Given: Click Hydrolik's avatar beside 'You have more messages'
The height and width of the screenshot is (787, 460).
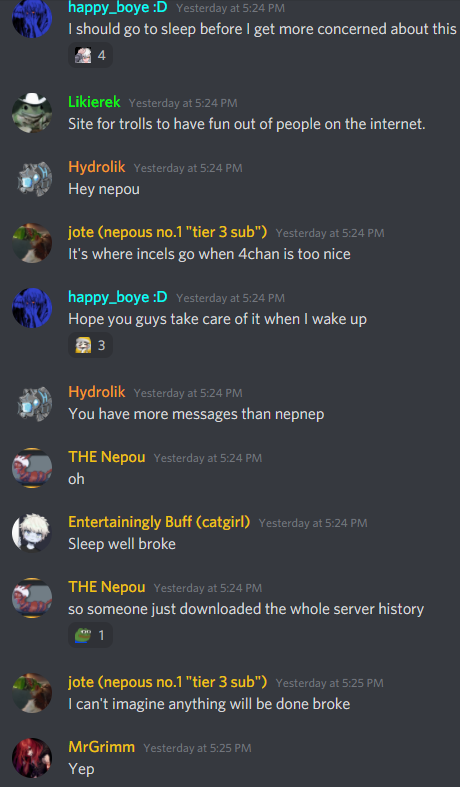Looking at the screenshot, I should click(x=32, y=403).
